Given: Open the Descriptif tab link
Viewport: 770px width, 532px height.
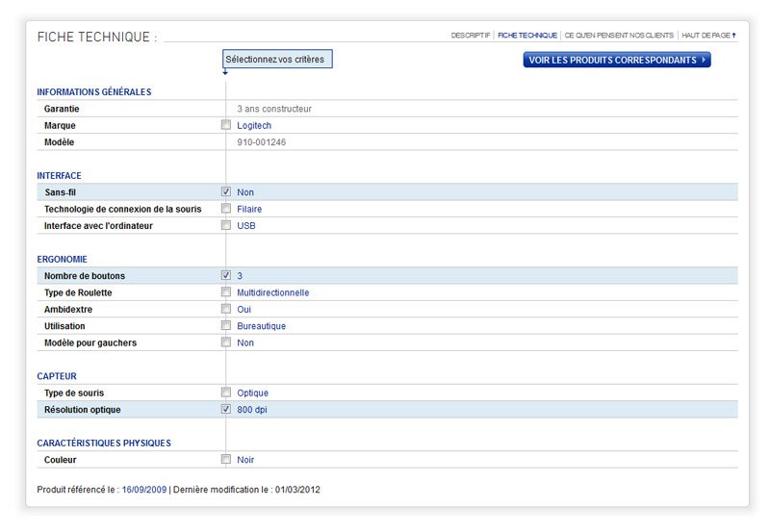Looking at the screenshot, I should tap(471, 36).
